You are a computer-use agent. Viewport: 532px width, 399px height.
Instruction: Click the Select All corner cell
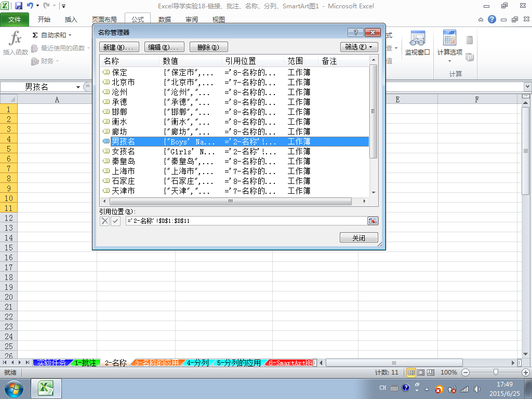click(8, 99)
